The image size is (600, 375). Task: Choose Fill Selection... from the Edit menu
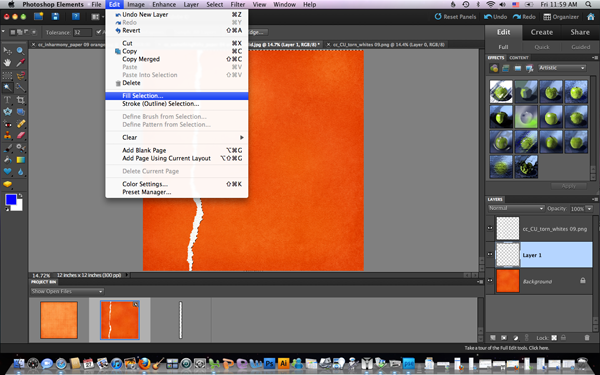coord(177,96)
